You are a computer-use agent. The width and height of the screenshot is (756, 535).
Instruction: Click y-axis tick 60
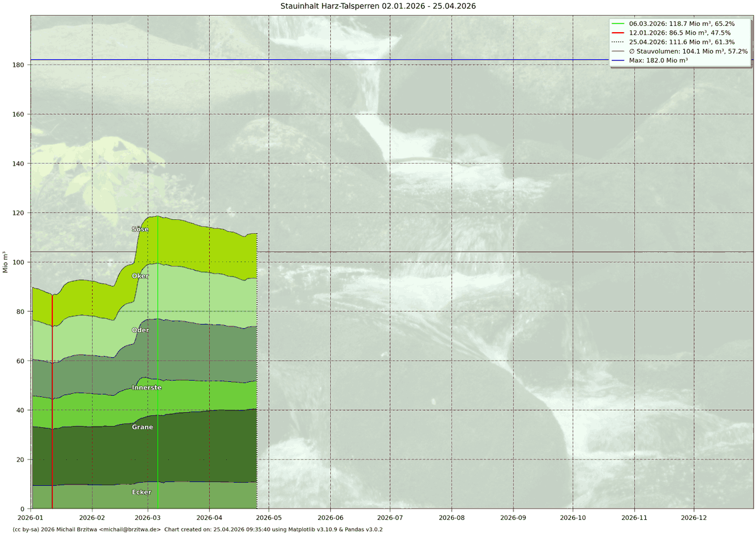(20, 361)
